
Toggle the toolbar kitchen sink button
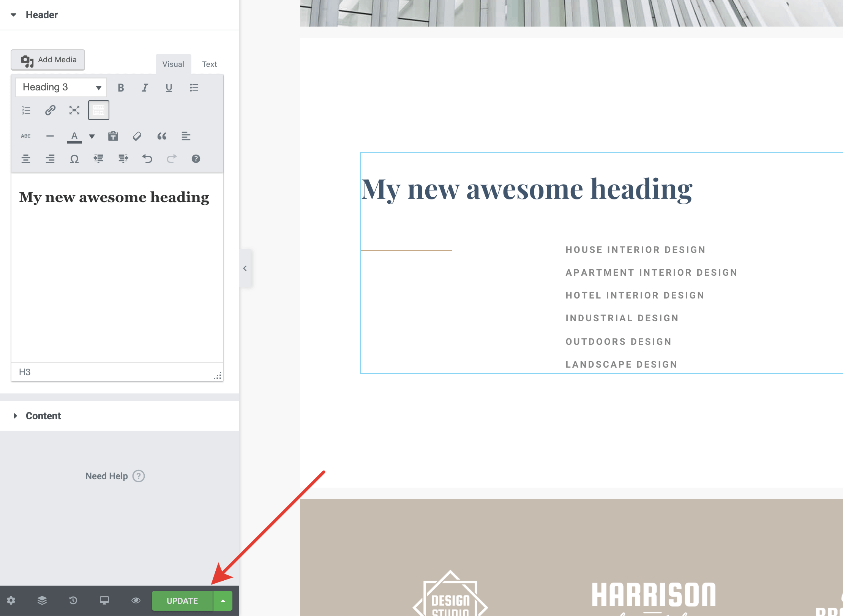click(x=99, y=110)
